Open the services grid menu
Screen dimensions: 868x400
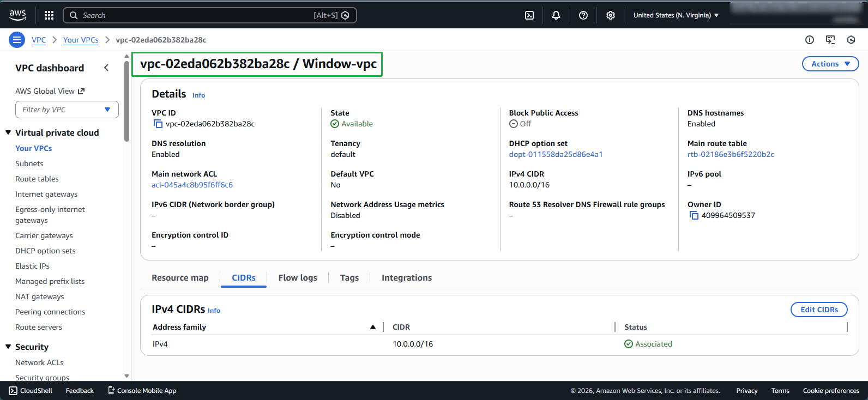pos(49,15)
